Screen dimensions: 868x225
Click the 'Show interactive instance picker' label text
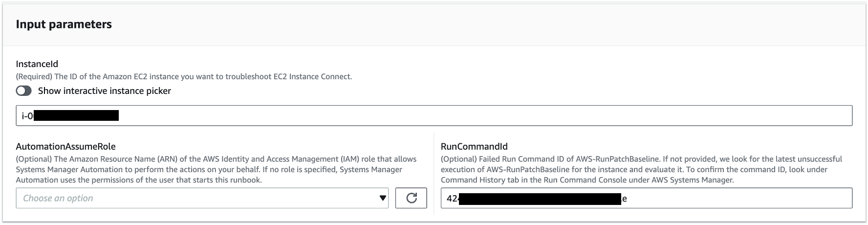104,91
